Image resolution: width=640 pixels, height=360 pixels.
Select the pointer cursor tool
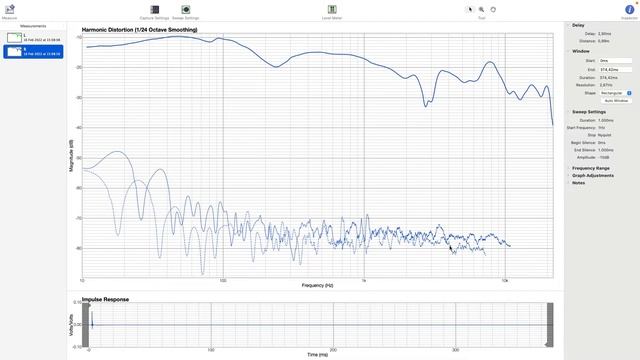pos(470,9)
